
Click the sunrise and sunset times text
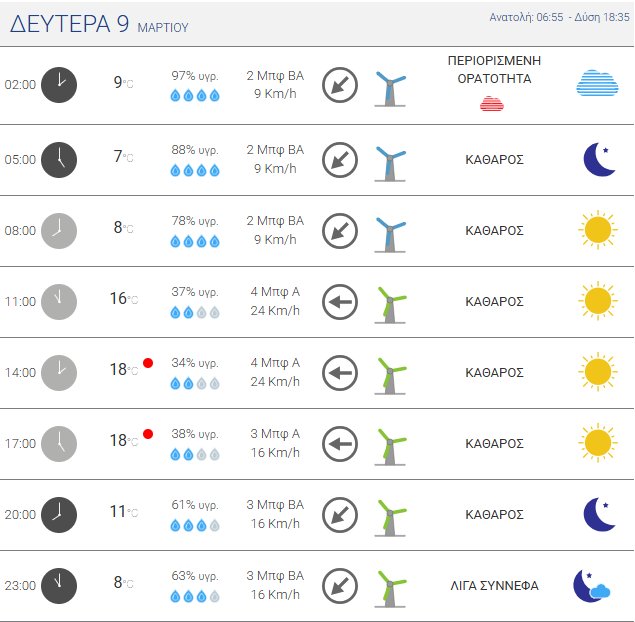tap(559, 18)
